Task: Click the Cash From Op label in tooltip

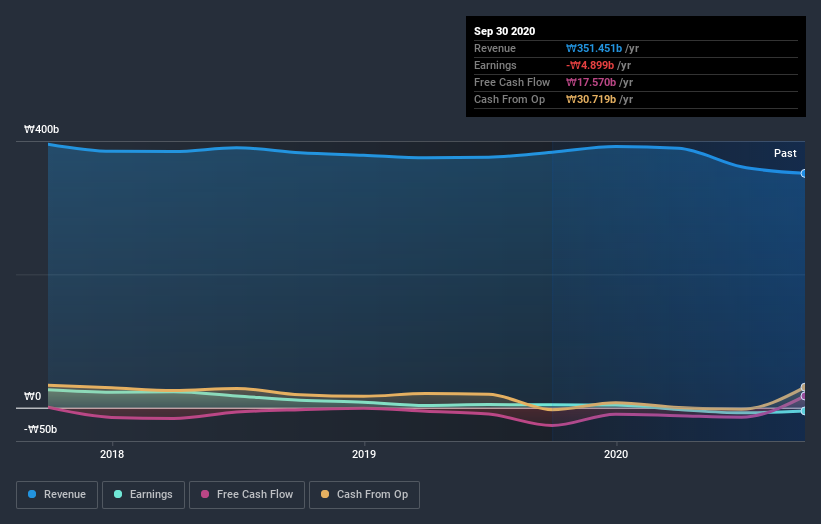Action: tap(509, 99)
